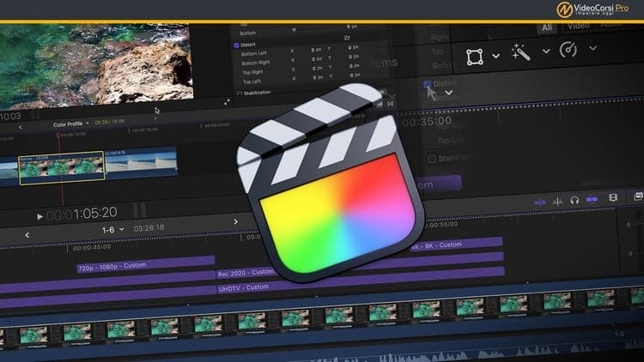
Task: Click the Effects browser icon at the right edge
Action: (x=638, y=196)
